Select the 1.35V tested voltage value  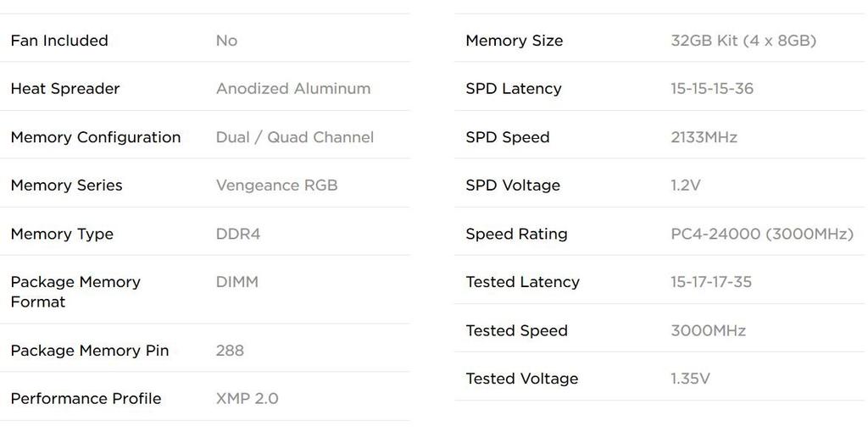691,379
